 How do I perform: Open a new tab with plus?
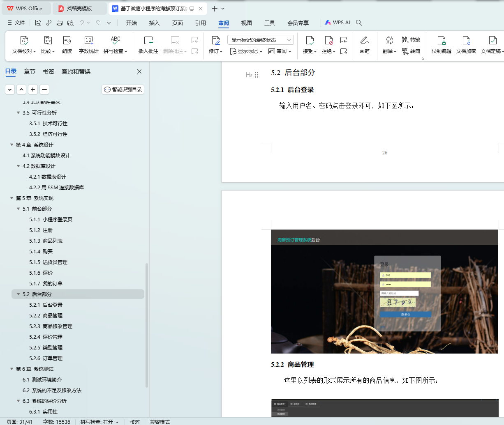[x=214, y=8]
